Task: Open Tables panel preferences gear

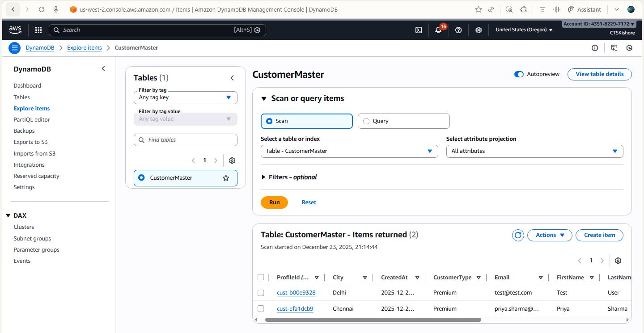Action: (x=232, y=160)
